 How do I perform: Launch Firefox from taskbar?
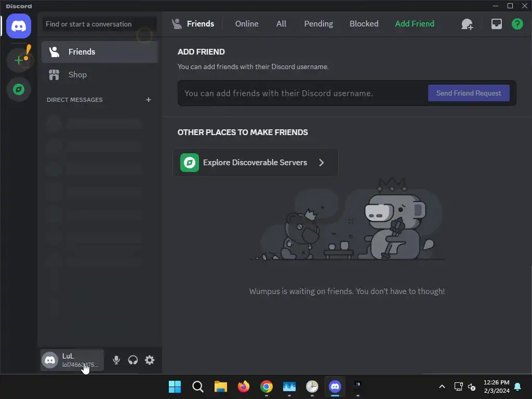[x=243, y=387]
